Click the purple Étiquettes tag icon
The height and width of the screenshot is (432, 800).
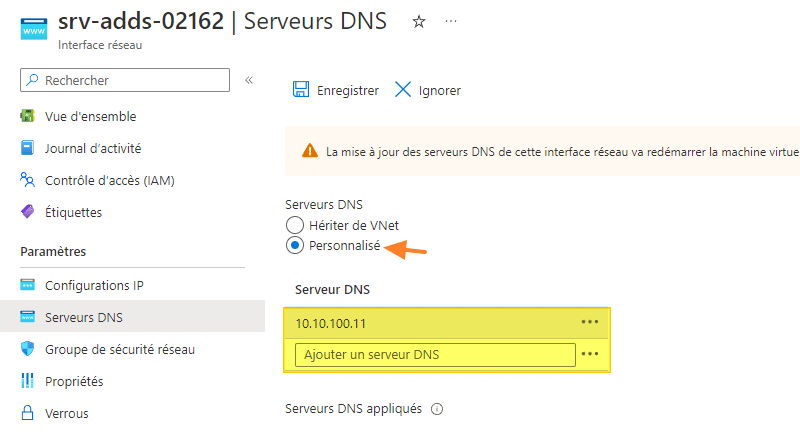click(x=28, y=212)
